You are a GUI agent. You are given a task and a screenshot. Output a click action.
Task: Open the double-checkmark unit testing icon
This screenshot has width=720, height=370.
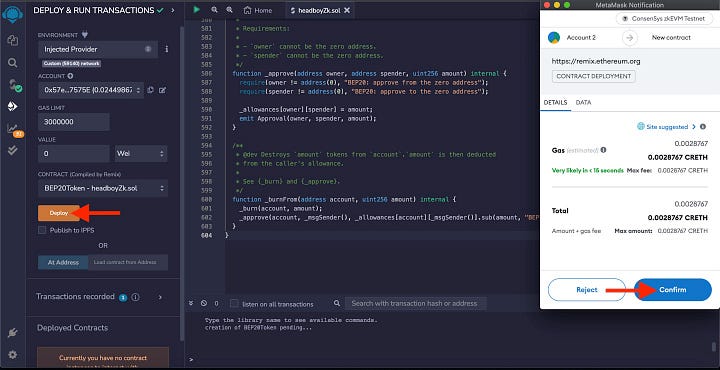point(12,150)
